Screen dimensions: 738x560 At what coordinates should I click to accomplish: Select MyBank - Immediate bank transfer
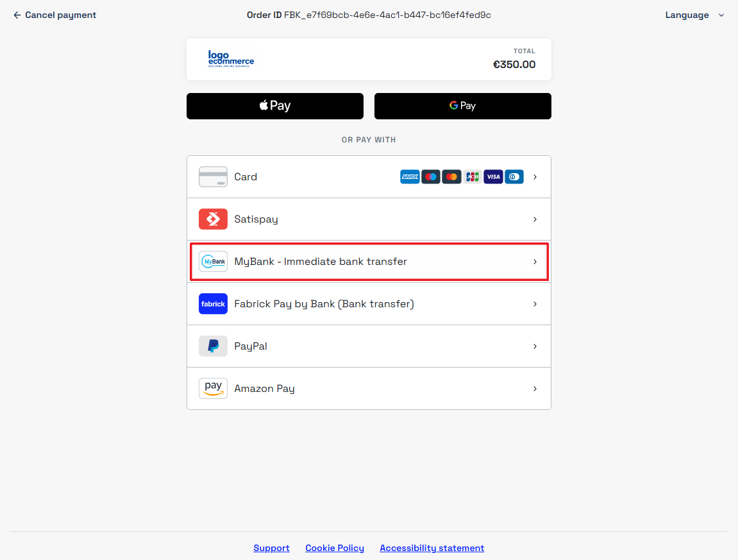[x=369, y=261]
